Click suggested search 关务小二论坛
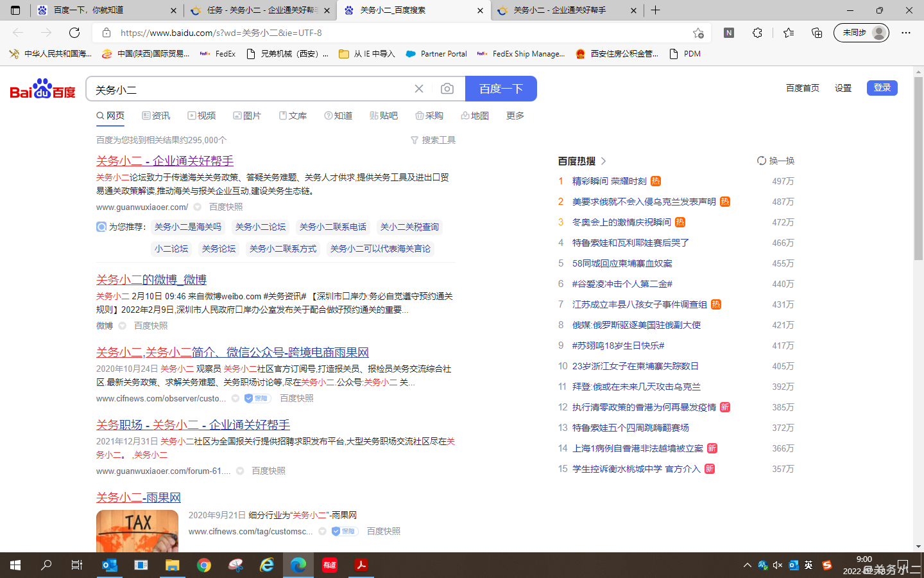 point(261,227)
